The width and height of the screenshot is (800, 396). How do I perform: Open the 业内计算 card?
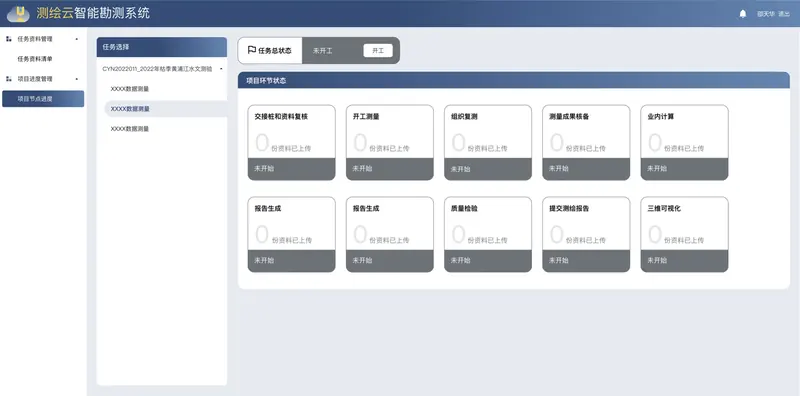pos(684,142)
